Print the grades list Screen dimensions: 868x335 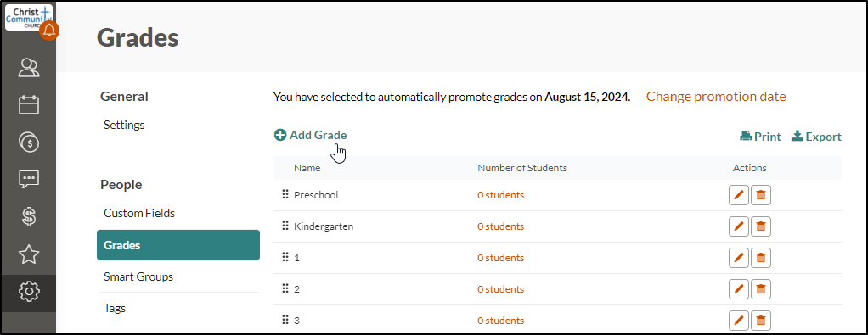(x=761, y=137)
